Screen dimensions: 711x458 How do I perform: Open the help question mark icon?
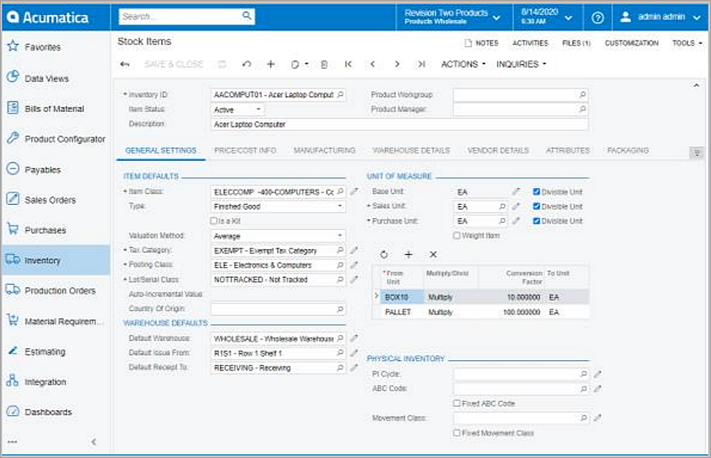pos(597,17)
